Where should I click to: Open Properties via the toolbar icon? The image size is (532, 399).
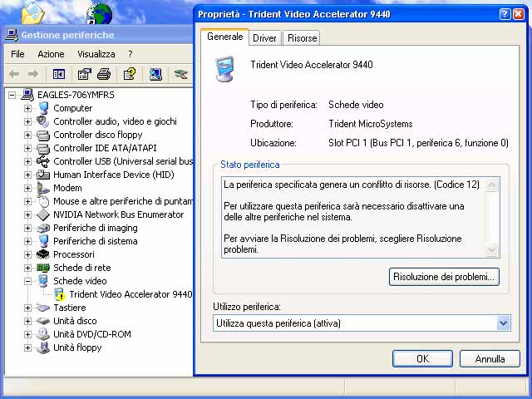point(84,74)
